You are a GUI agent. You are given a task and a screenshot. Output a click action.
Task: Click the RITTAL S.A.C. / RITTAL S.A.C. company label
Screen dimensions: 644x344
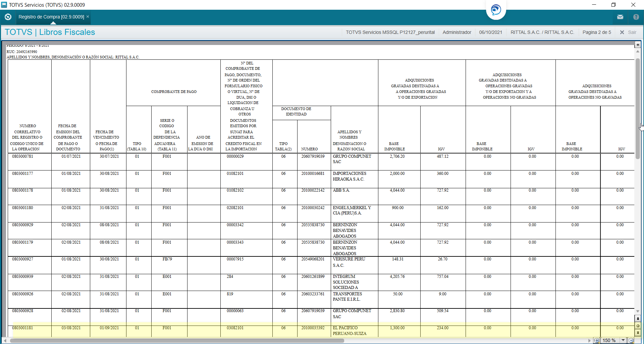542,32
